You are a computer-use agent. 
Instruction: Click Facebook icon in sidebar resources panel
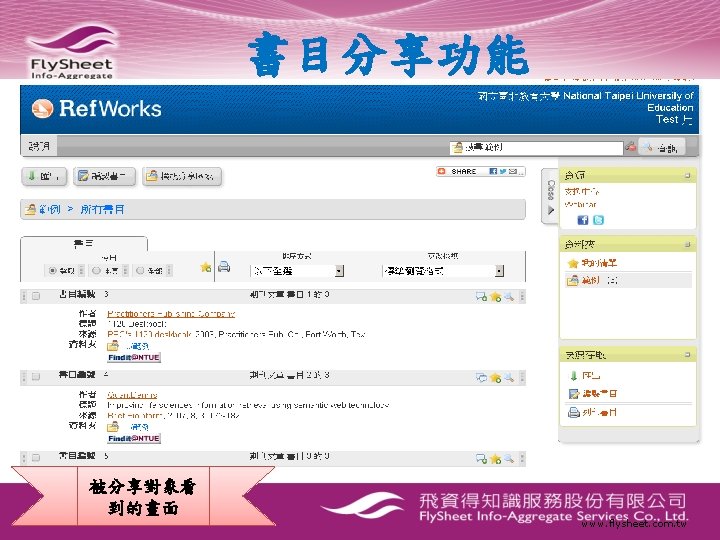coord(583,220)
